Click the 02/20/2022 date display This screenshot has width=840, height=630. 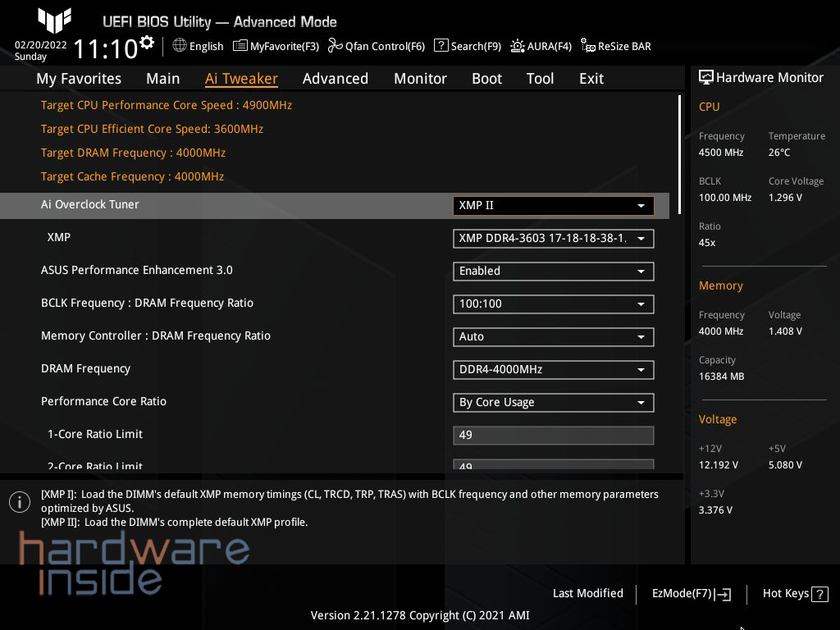pyautogui.click(x=40, y=45)
